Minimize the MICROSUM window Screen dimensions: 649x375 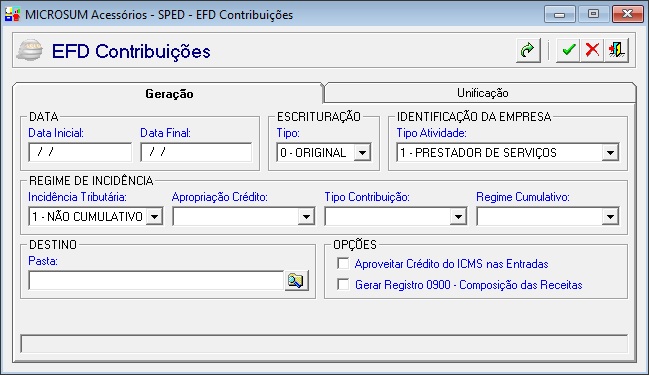point(560,14)
